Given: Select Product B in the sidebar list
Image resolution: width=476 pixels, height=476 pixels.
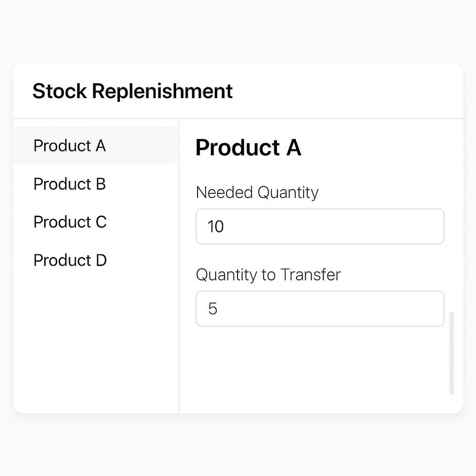Looking at the screenshot, I should [69, 184].
